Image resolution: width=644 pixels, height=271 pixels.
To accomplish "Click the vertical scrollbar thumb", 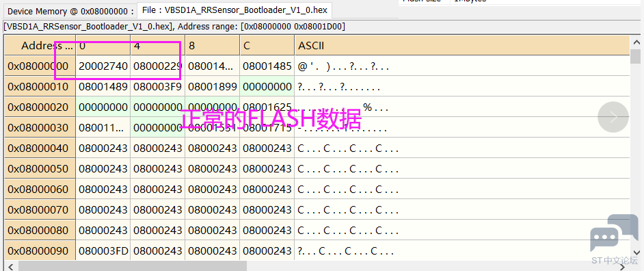I will tap(636, 57).
